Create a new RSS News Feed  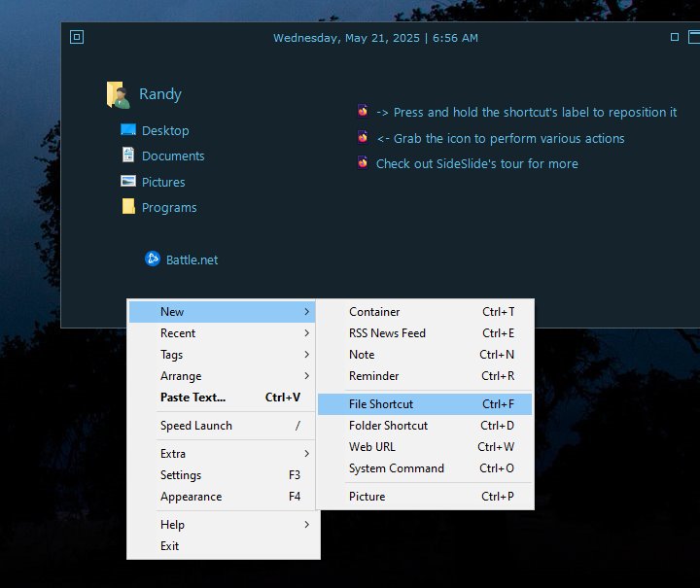coord(425,333)
